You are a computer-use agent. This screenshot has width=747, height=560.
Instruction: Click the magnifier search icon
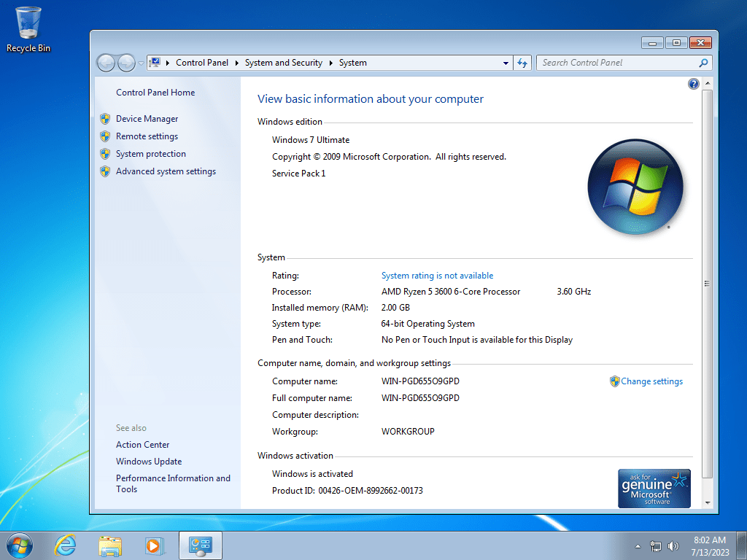pyautogui.click(x=703, y=63)
